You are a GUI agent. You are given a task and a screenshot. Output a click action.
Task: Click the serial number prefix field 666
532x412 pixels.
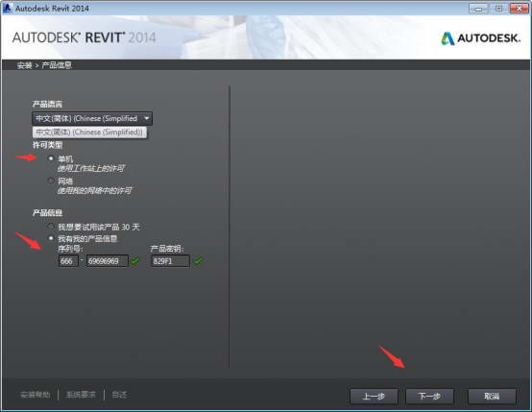coord(68,261)
